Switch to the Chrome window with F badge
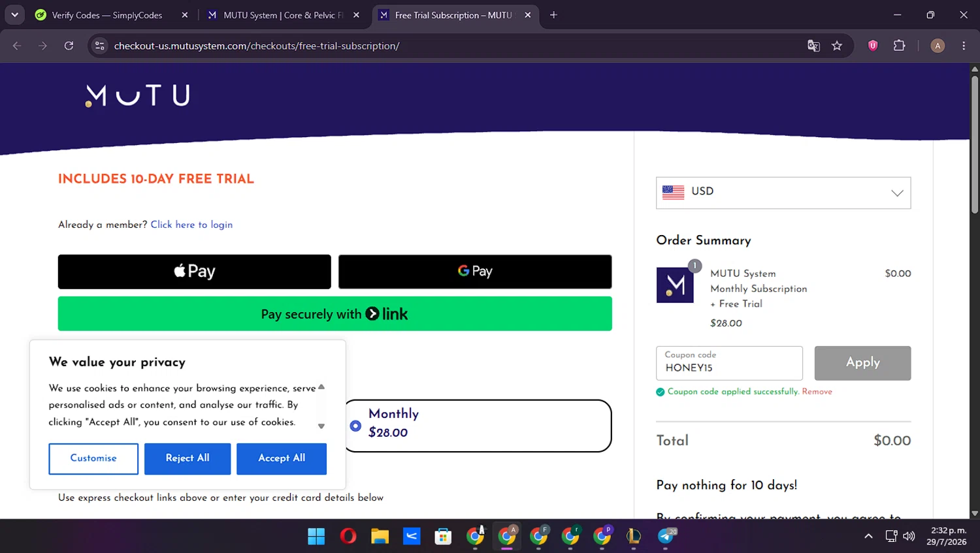This screenshot has height=553, width=980. click(539, 536)
